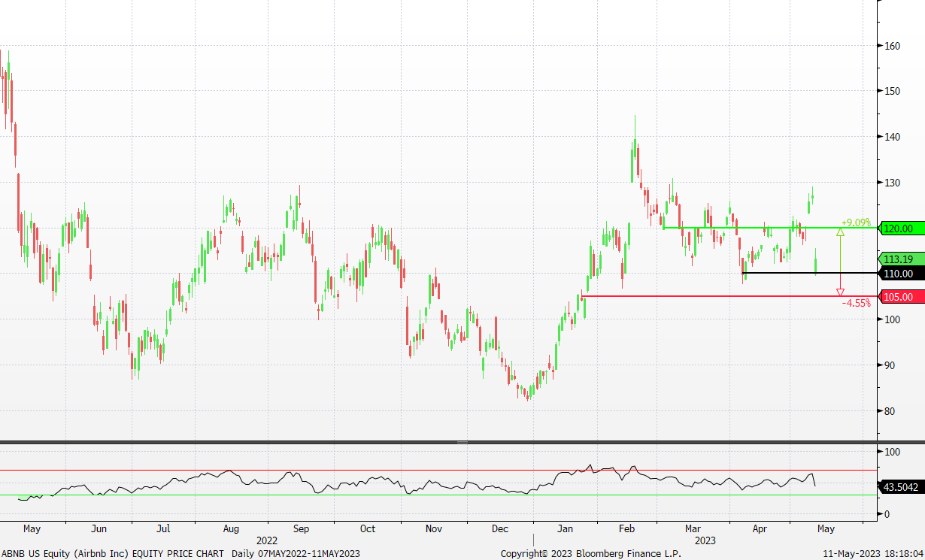Screen dimensions: 925x560
Task: Click the Mar month label
Action: (x=694, y=528)
